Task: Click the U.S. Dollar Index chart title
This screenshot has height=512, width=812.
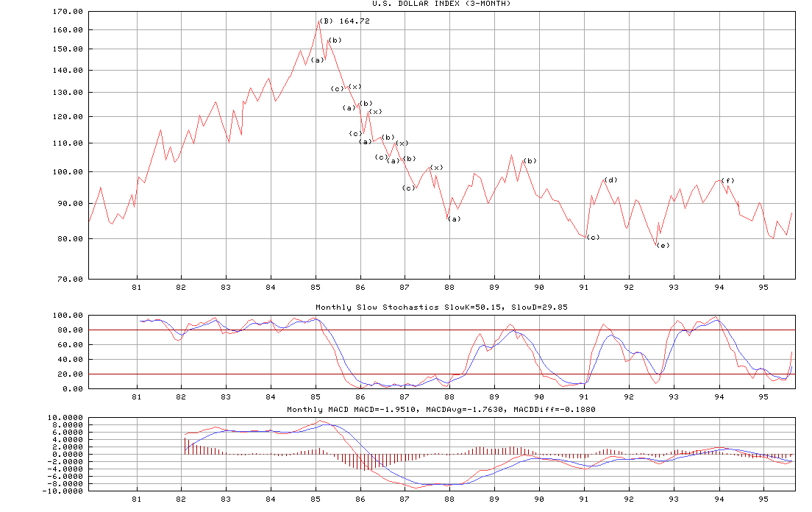Action: click(x=441, y=4)
